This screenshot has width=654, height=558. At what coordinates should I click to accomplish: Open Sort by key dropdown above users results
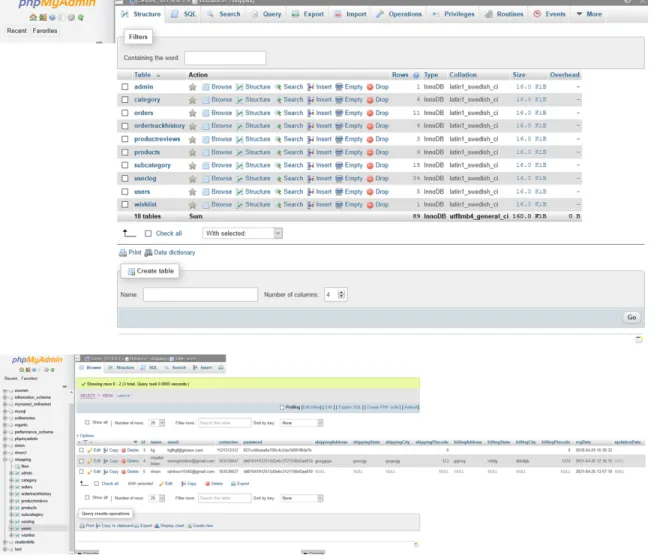302,423
